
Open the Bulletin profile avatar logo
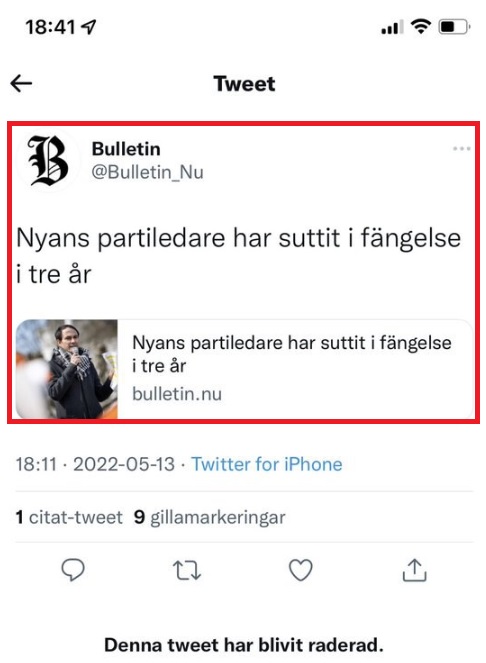point(48,160)
